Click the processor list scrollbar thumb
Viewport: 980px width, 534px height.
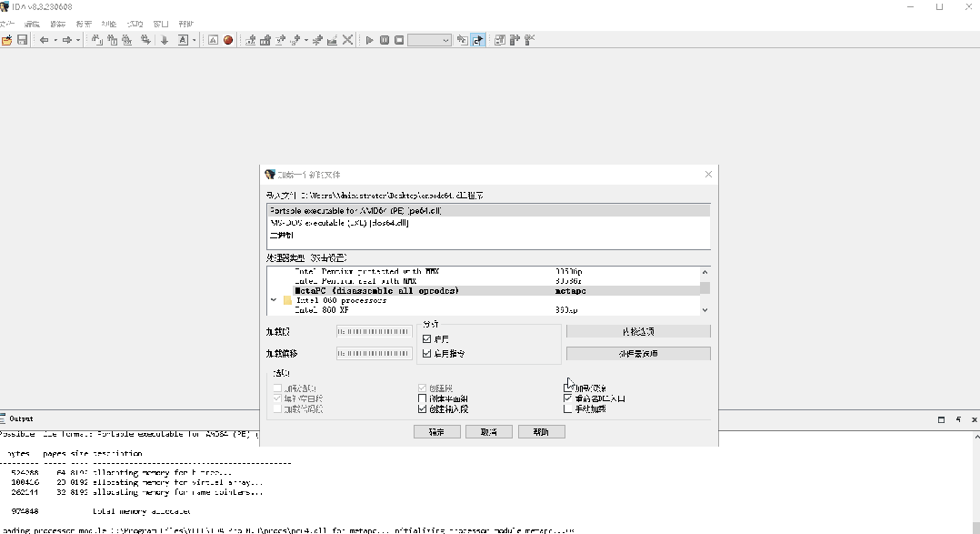705,287
